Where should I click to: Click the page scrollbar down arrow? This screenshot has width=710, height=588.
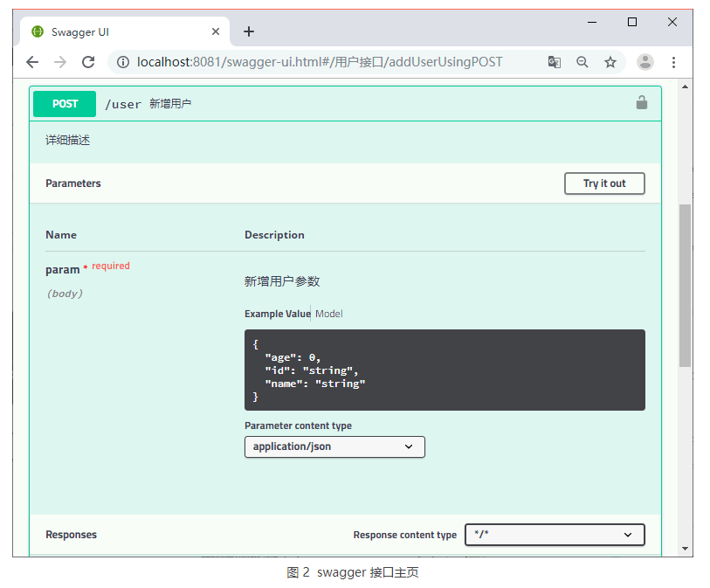coord(685,549)
